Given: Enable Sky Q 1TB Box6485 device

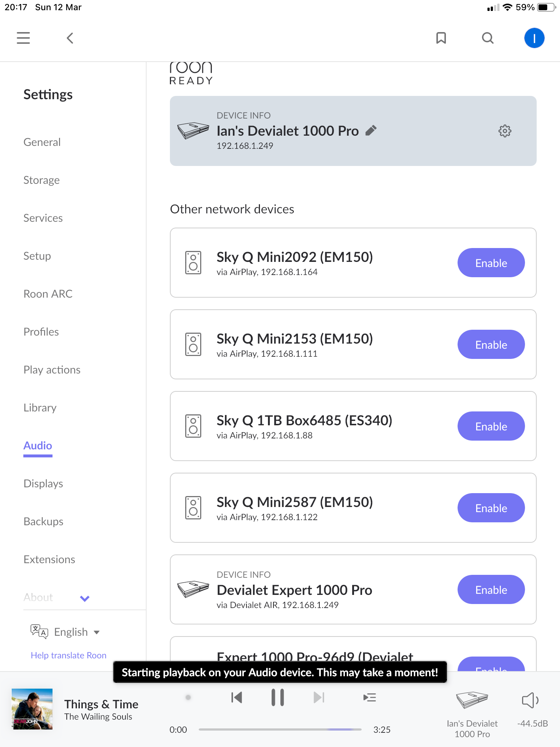Looking at the screenshot, I should [491, 426].
